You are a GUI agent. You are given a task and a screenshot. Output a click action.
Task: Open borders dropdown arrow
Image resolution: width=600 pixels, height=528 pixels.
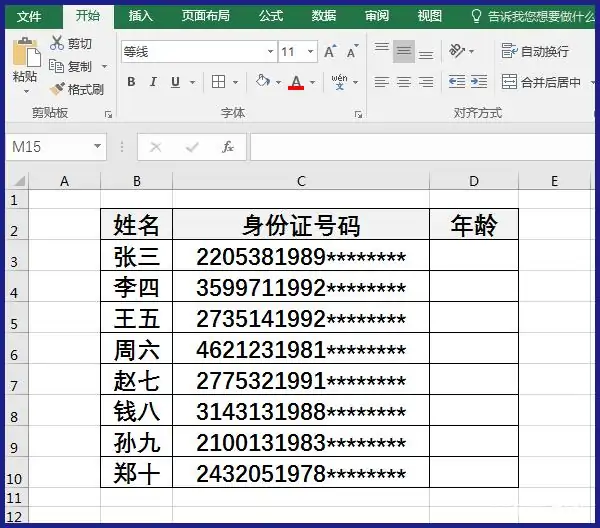pos(235,82)
